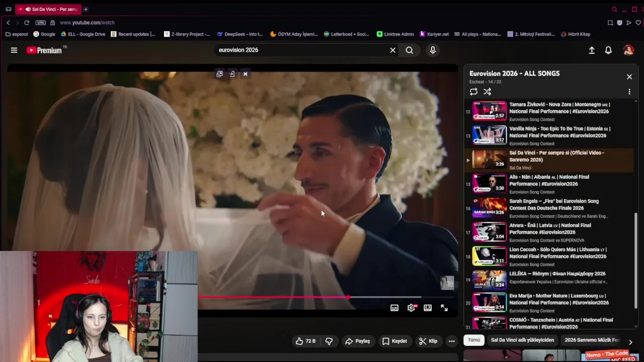This screenshot has height=362, width=644.
Task: Open the DeepSeek bookmark
Action: (x=240, y=34)
